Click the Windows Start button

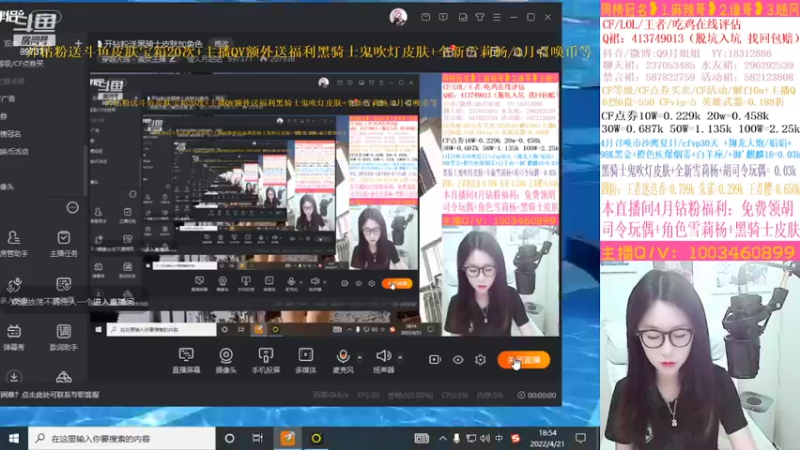(14, 438)
